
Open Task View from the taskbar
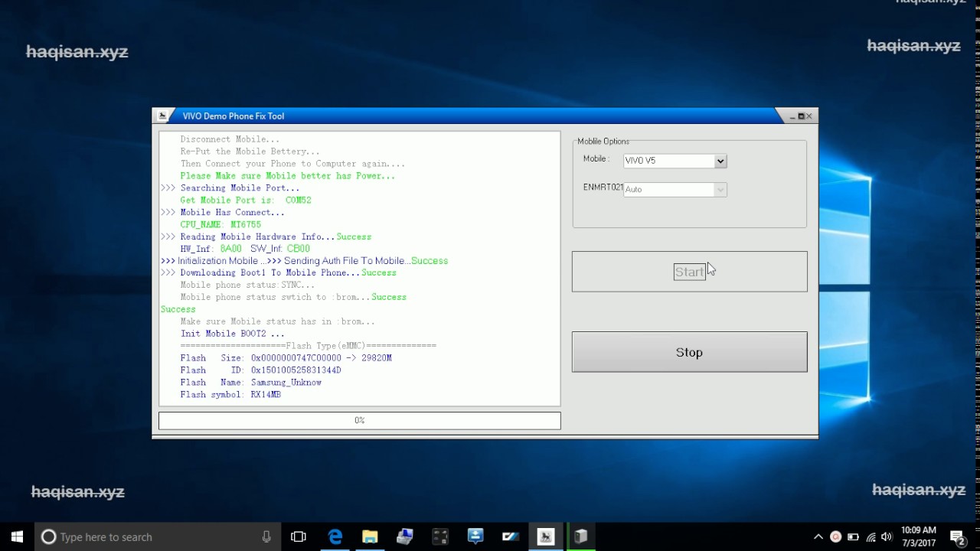click(x=298, y=536)
